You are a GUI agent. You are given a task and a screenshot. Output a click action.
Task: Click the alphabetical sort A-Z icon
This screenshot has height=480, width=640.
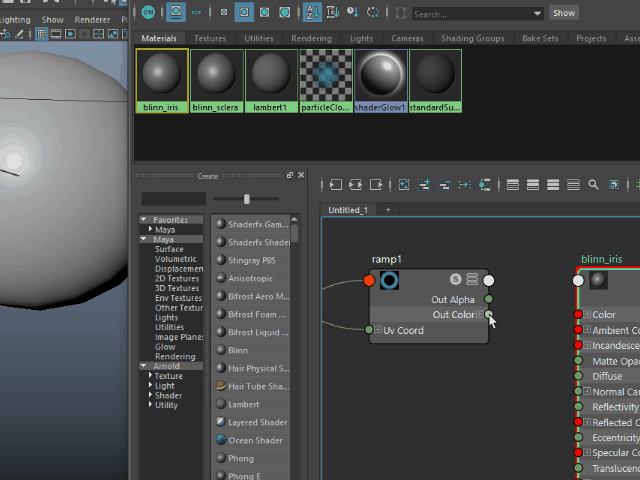coord(311,13)
